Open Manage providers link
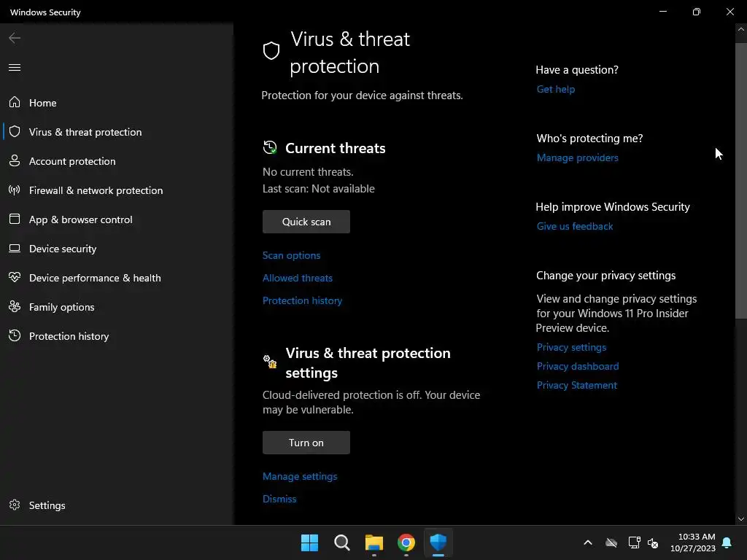 coord(578,157)
